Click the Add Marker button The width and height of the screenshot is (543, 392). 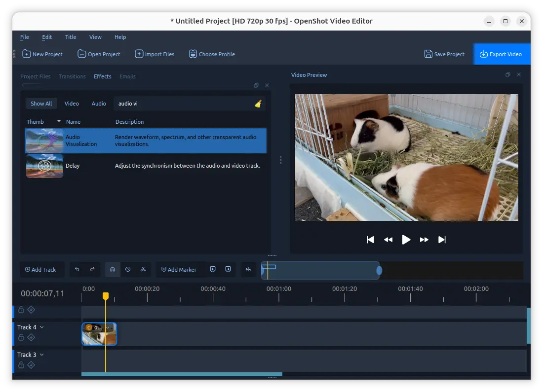point(179,270)
